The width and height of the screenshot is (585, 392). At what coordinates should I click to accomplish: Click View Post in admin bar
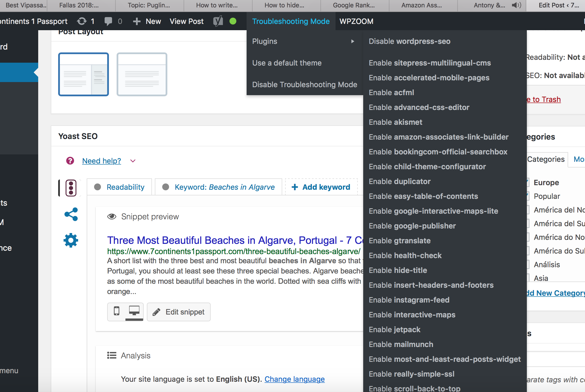tap(186, 21)
